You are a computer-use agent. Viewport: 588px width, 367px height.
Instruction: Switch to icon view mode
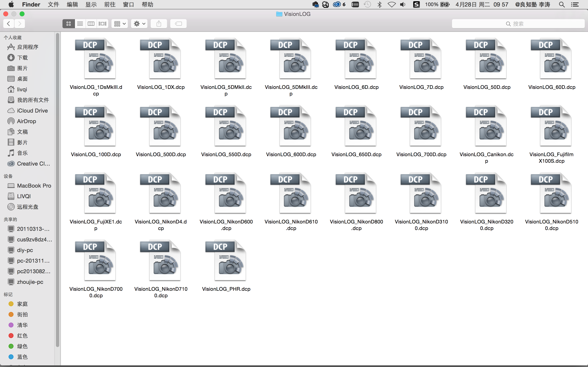coord(69,23)
